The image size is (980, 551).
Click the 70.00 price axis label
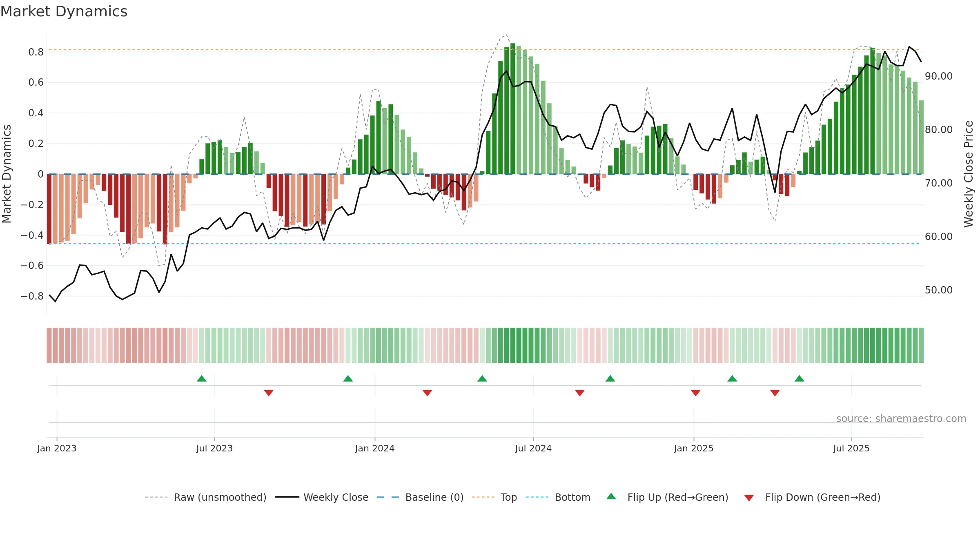(939, 183)
